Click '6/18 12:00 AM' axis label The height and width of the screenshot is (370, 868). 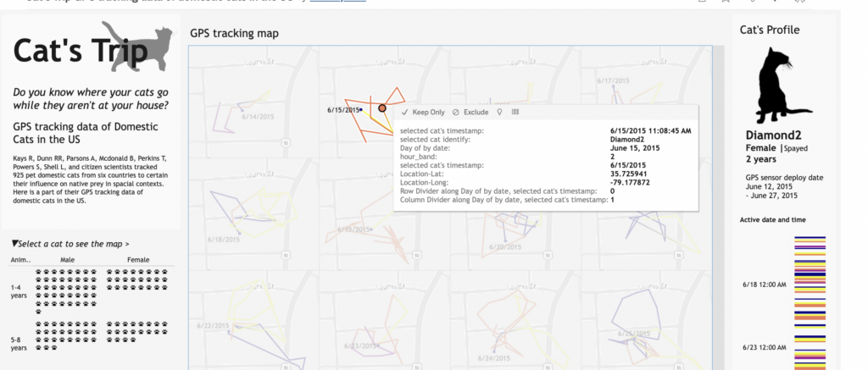tap(764, 284)
